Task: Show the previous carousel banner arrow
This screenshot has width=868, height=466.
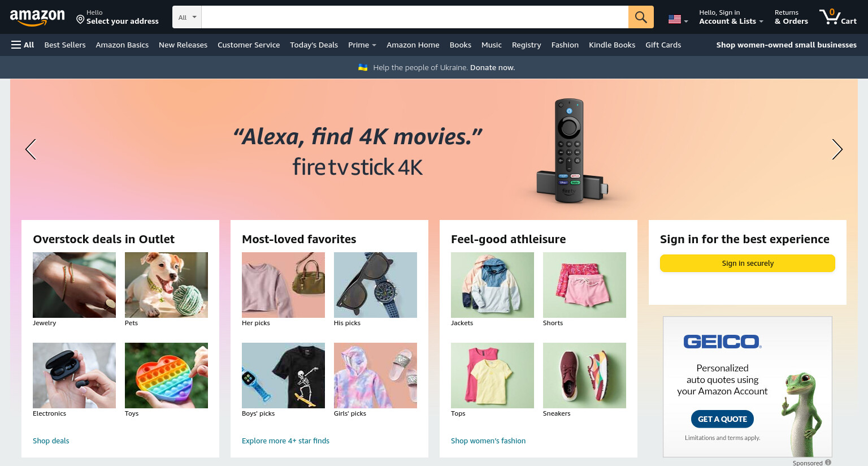Action: coord(31,149)
